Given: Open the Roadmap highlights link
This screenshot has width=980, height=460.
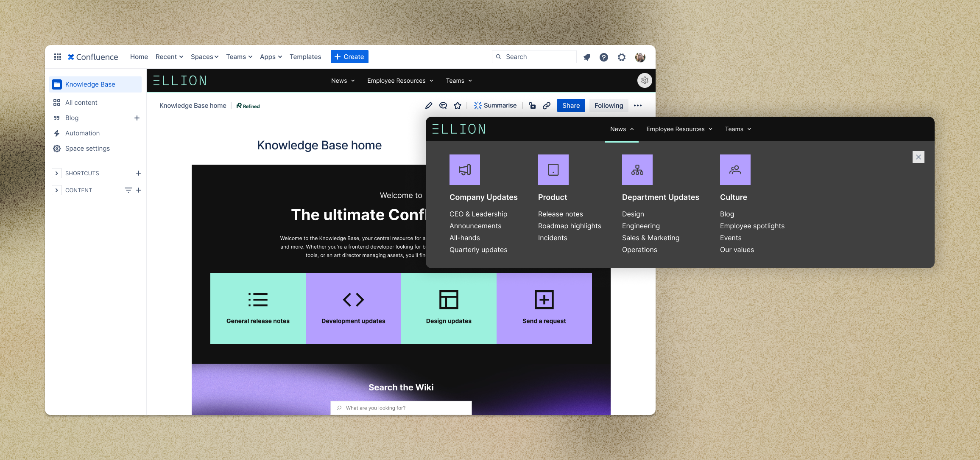Looking at the screenshot, I should 570,226.
